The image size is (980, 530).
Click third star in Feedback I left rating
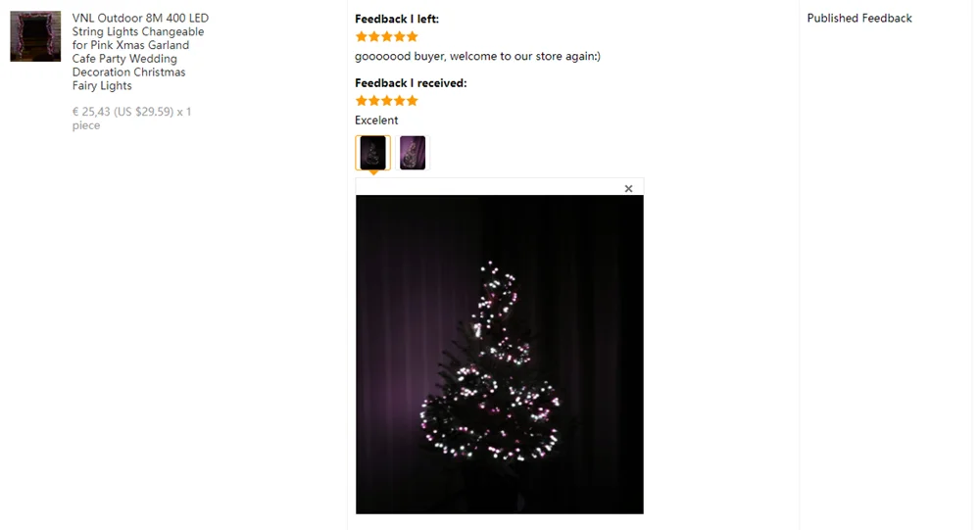tap(386, 36)
